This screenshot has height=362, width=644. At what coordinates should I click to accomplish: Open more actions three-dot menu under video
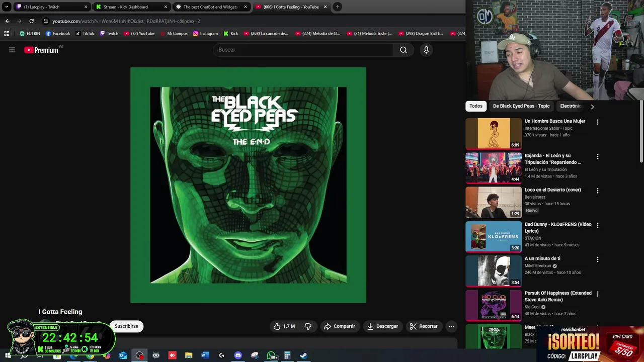(x=451, y=326)
